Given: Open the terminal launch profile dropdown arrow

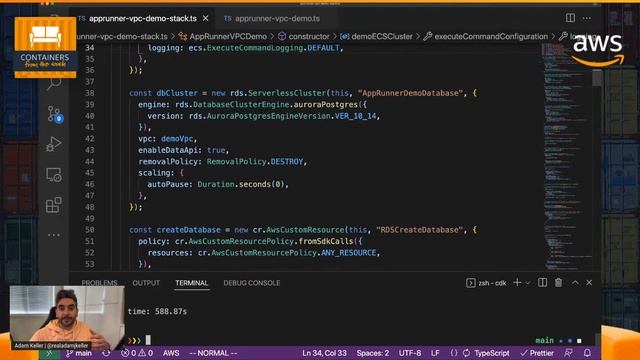Looking at the screenshot, I should pos(528,283).
